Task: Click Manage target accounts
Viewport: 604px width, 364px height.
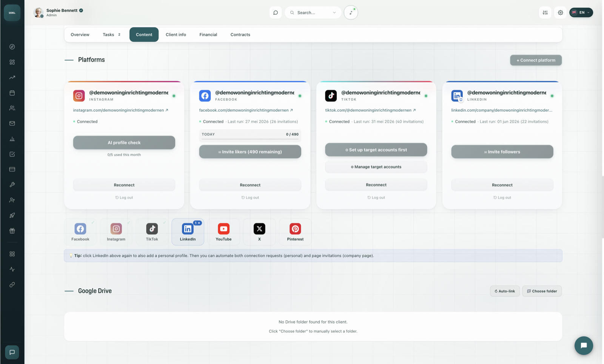Action: click(376, 167)
